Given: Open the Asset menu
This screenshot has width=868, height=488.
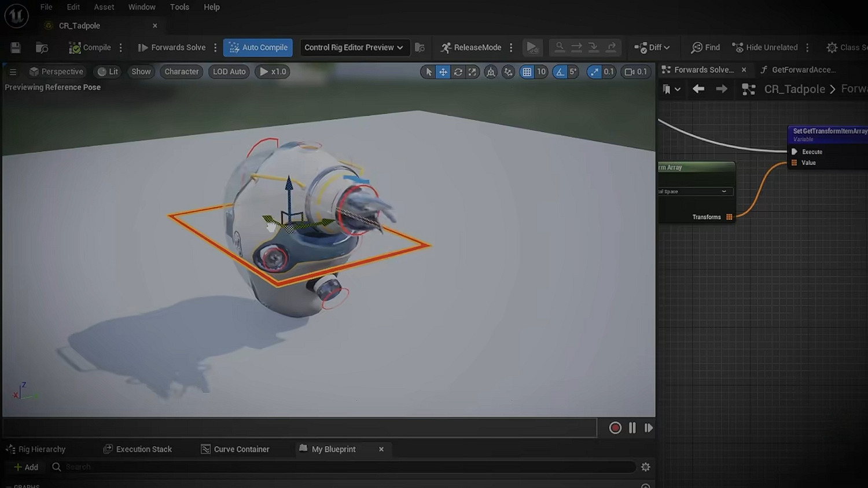Looking at the screenshot, I should click(104, 7).
